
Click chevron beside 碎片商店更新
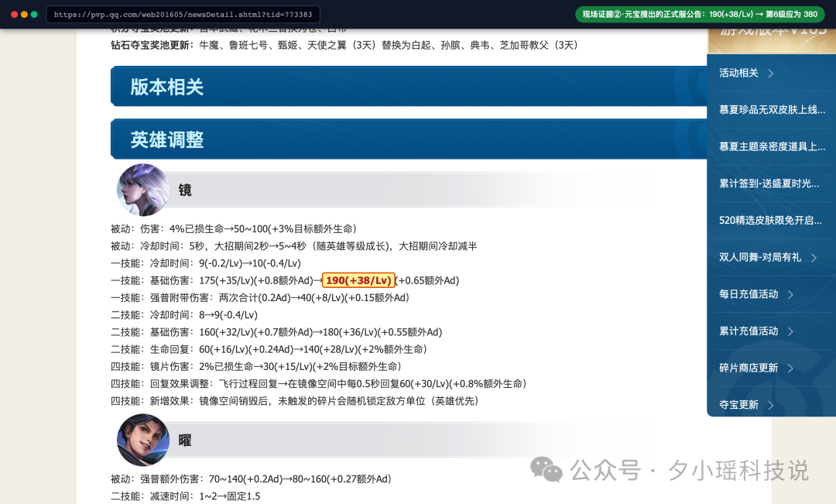[790, 369]
